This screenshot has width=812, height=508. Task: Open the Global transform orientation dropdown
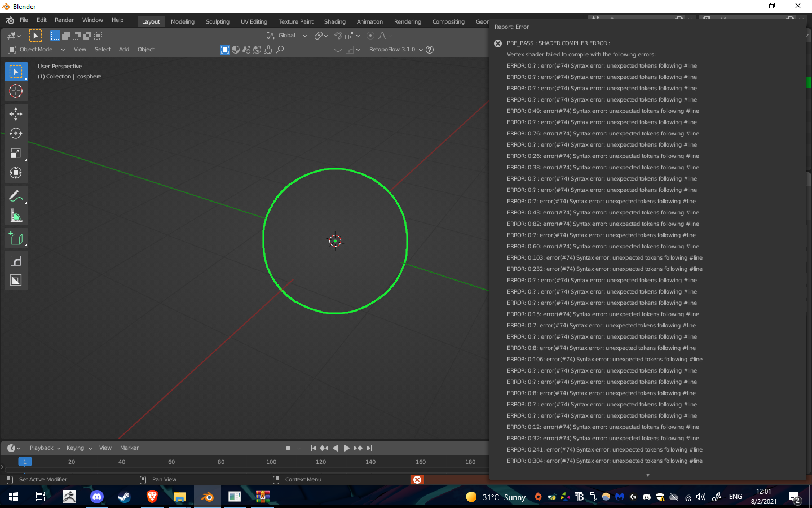point(289,35)
